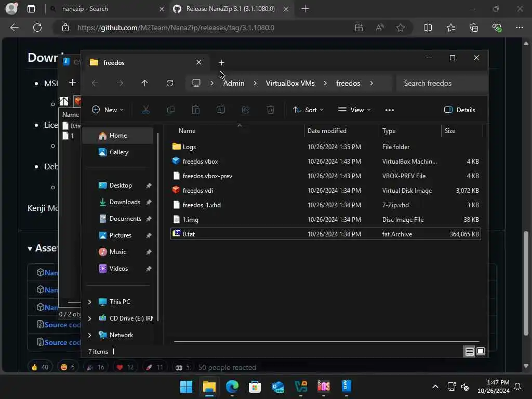
Task: Open Microsoft Store from the taskbar
Action: point(255,387)
